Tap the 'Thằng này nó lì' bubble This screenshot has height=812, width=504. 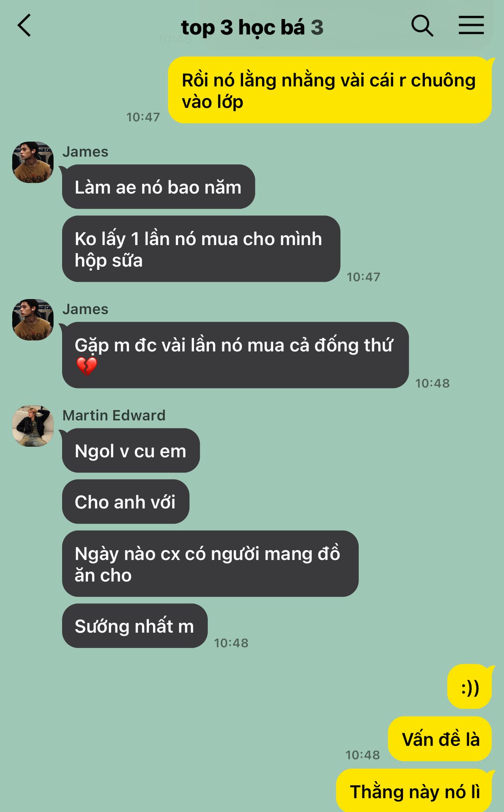pyautogui.click(x=414, y=791)
